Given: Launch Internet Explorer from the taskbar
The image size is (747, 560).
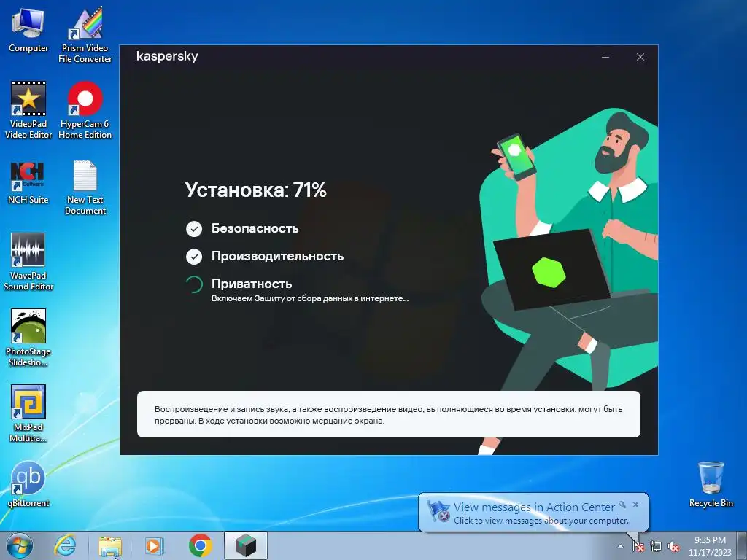Looking at the screenshot, I should [x=65, y=545].
